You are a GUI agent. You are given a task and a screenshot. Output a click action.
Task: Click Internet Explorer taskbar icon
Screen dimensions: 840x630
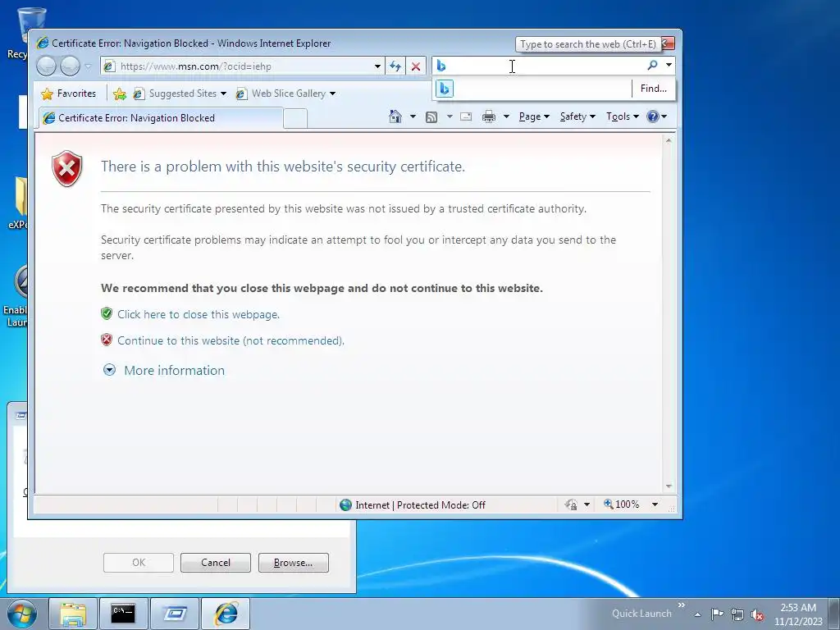point(226,614)
